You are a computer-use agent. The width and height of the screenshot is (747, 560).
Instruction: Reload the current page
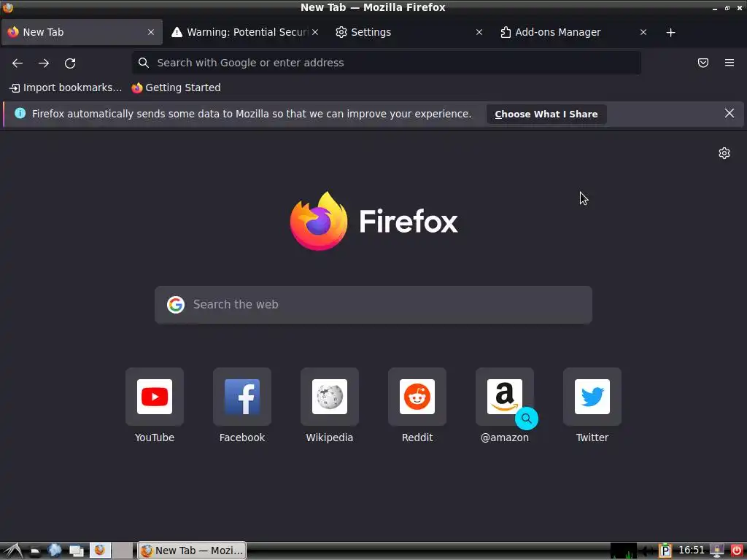70,63
